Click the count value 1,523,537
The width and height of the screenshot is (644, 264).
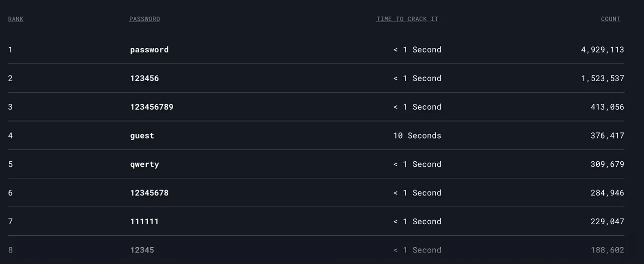pyautogui.click(x=602, y=78)
